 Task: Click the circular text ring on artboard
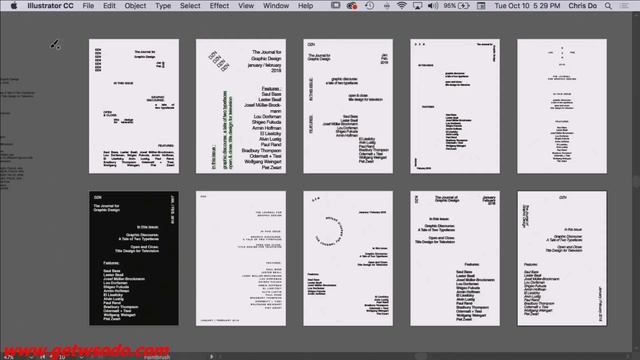(329, 231)
